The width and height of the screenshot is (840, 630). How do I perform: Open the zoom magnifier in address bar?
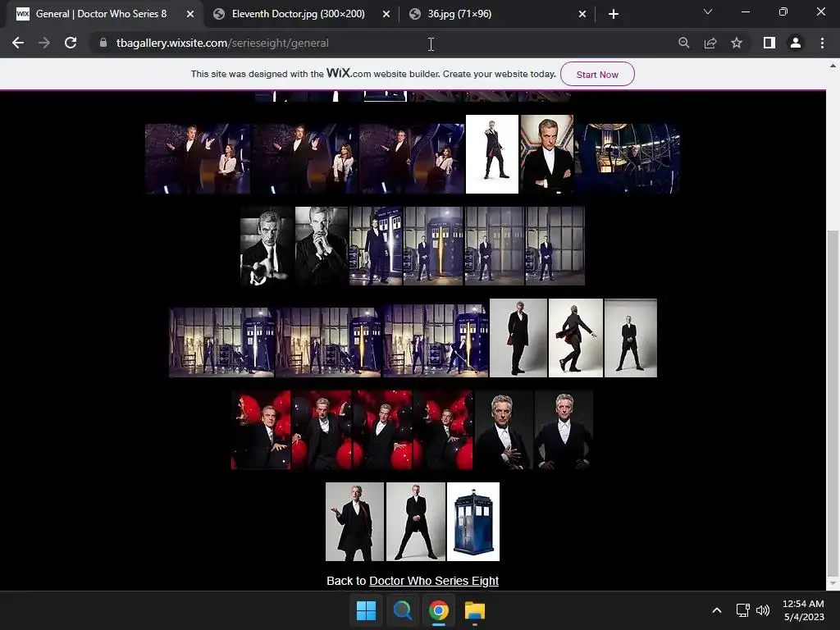click(x=683, y=43)
